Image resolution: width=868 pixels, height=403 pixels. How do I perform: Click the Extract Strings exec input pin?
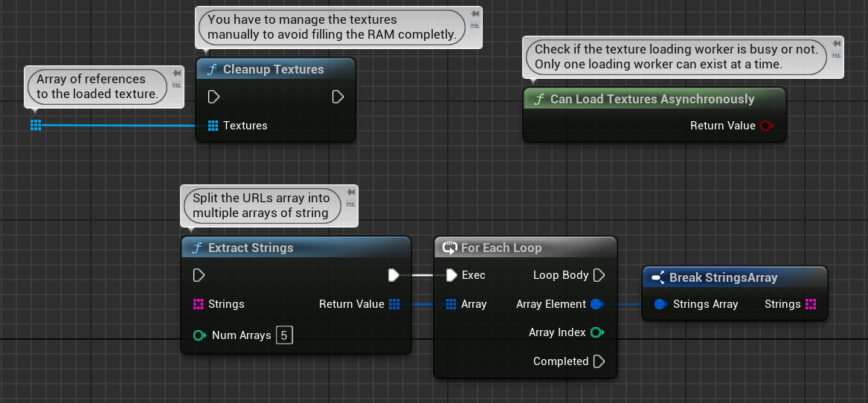(199, 275)
